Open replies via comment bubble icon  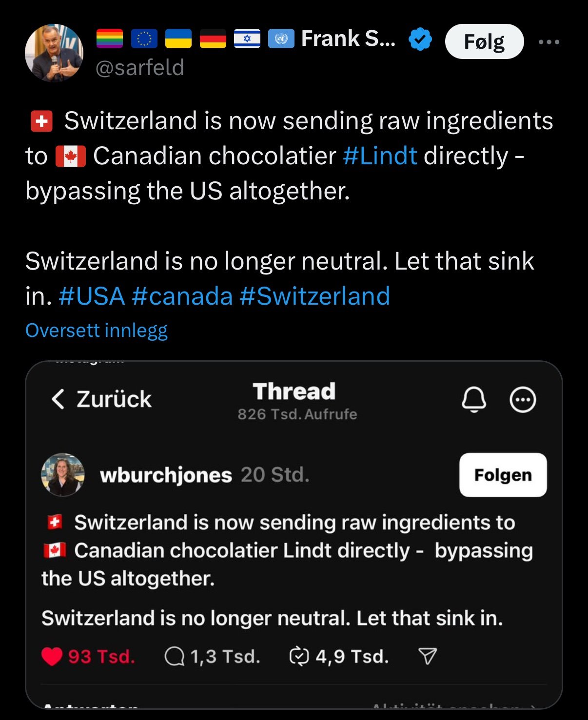coord(174,657)
